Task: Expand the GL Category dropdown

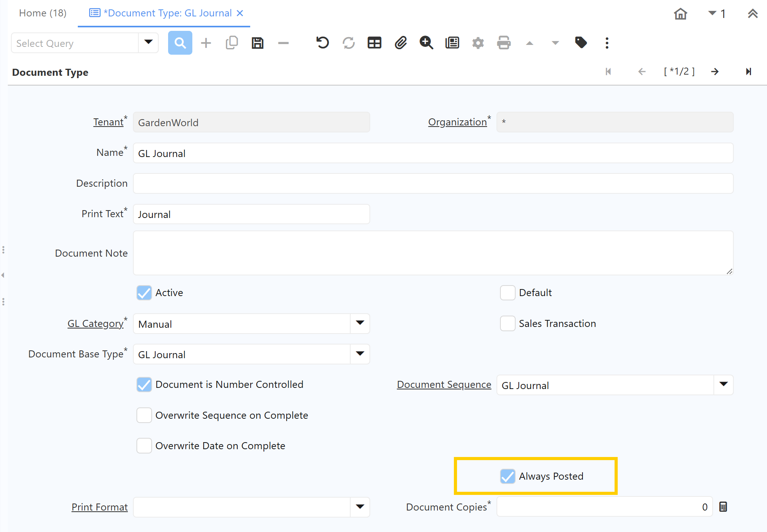Action: click(x=360, y=323)
